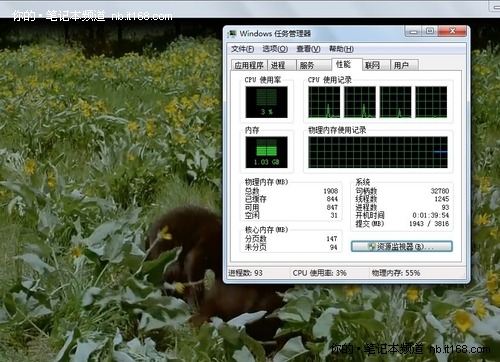Click the third CPU 使用记录 graph

point(396,102)
